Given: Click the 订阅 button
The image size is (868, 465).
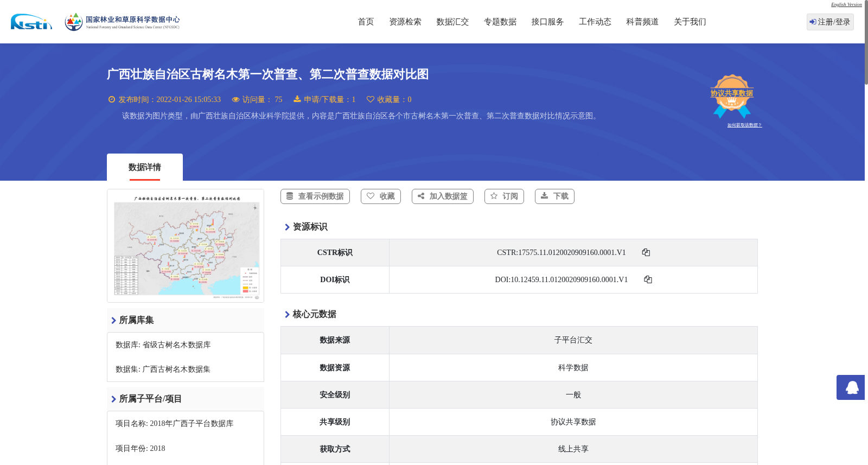Looking at the screenshot, I should [x=504, y=196].
